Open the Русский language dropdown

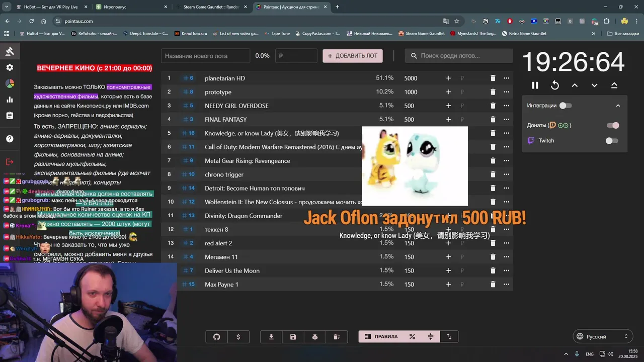[x=603, y=336]
